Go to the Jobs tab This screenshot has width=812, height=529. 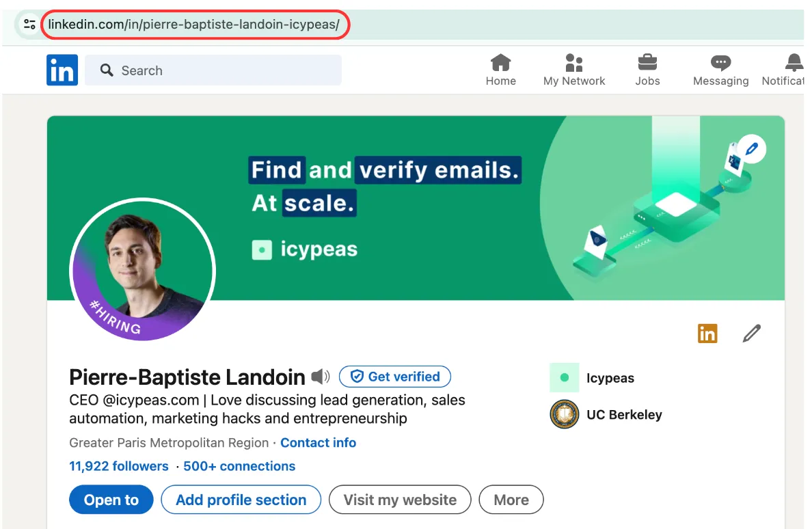click(x=647, y=70)
